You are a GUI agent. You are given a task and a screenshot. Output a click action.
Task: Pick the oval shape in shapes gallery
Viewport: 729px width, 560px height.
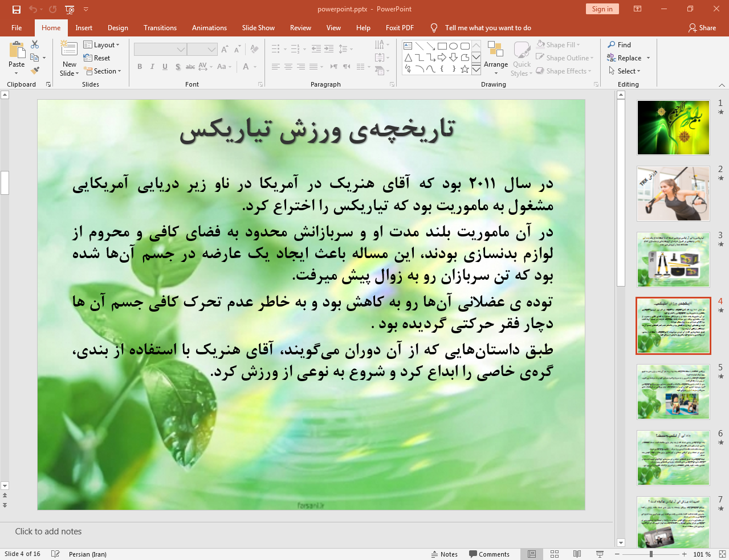[x=453, y=46]
